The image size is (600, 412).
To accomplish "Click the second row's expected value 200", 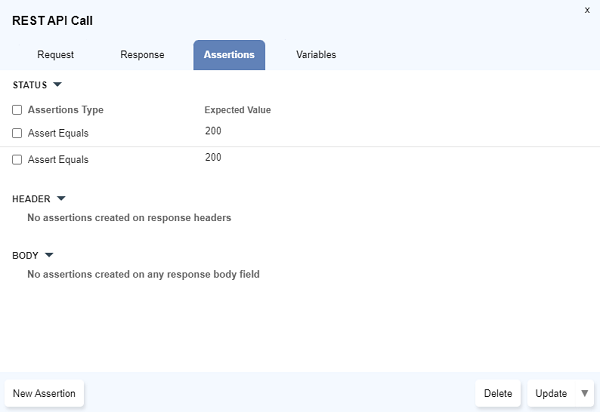I will coord(213,158).
